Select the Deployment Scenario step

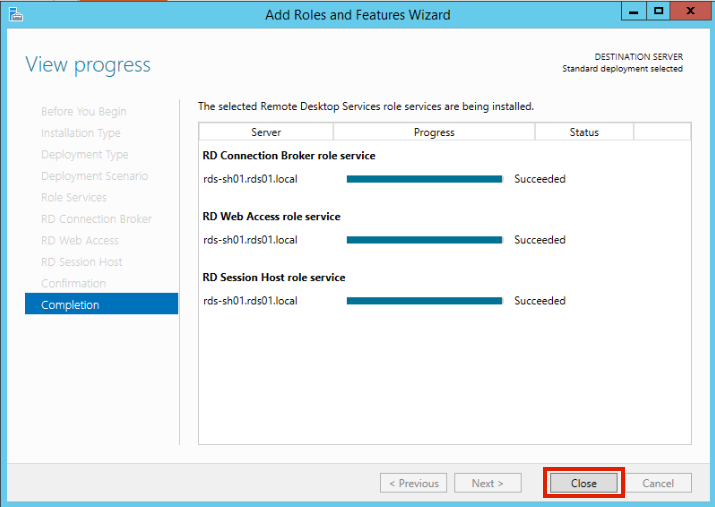point(94,176)
